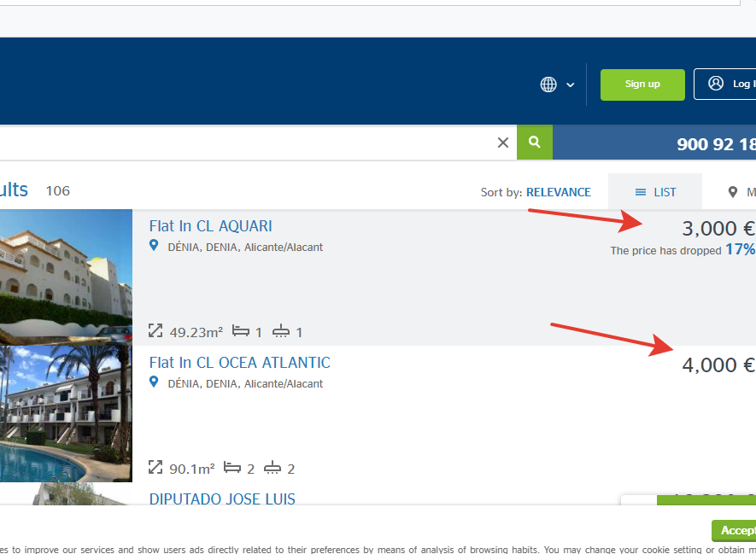
Task: Click the 49.23m² text
Action: pyautogui.click(x=196, y=332)
